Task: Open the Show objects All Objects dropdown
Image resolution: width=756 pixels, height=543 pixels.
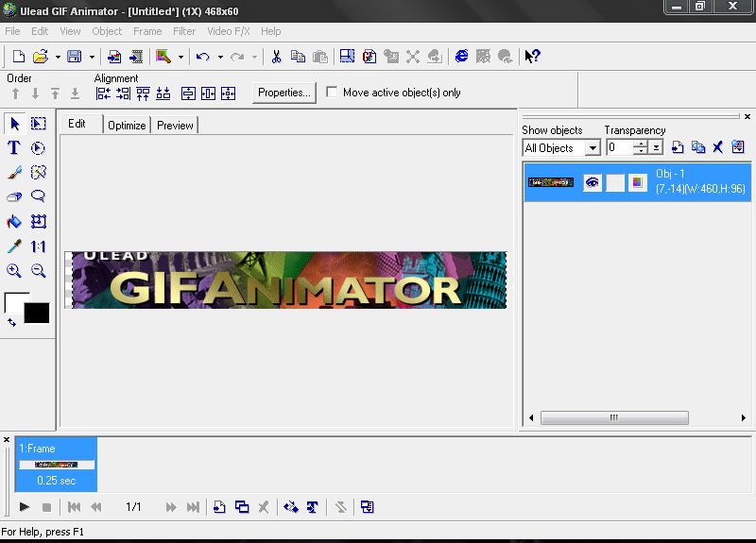Action: (x=593, y=147)
